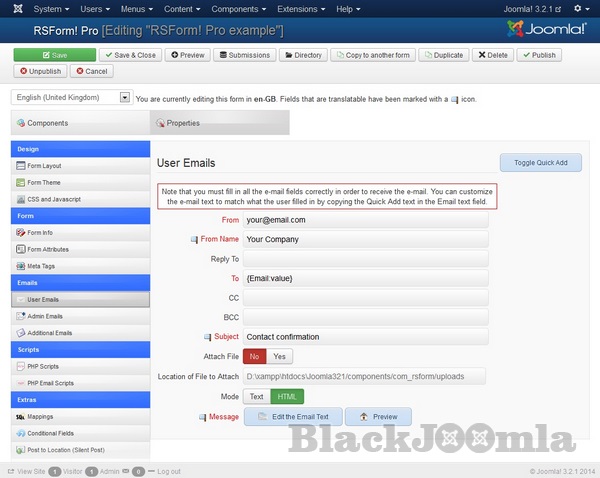Click the Save & Close button

(x=128, y=55)
